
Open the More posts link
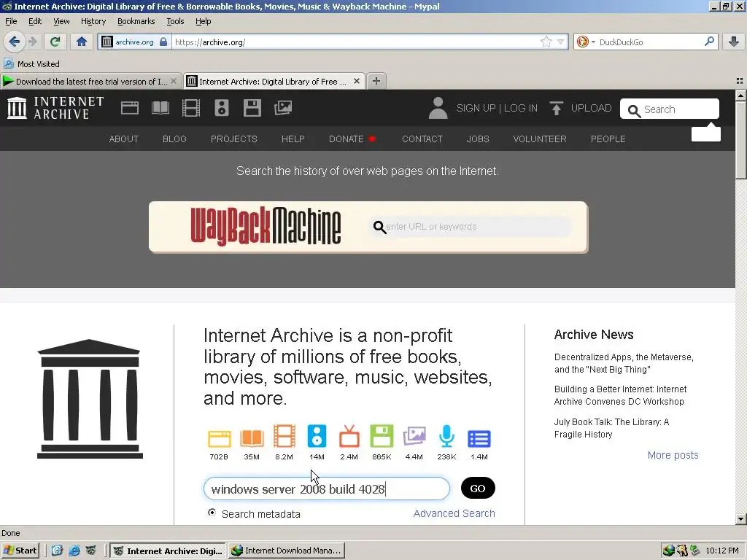pyautogui.click(x=673, y=455)
